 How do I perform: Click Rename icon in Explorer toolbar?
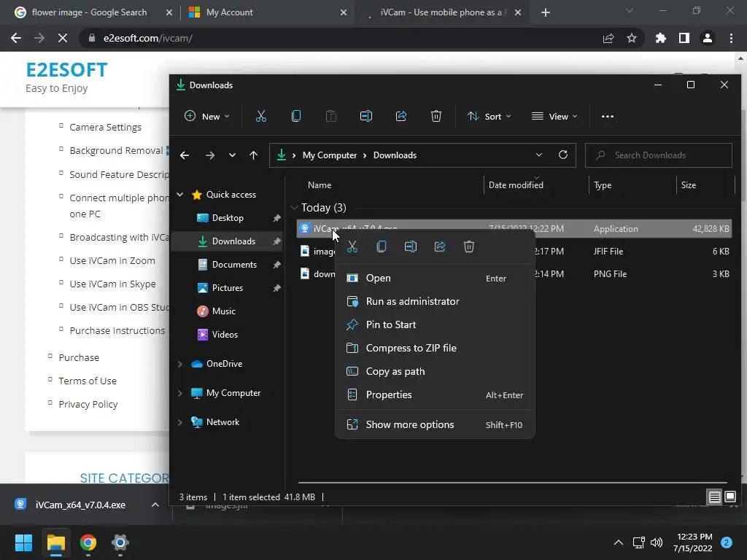[x=366, y=116]
